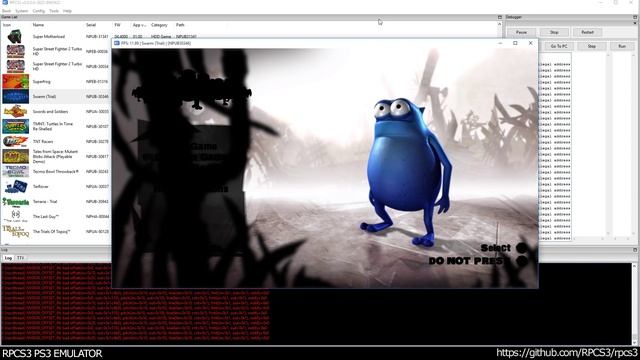Select the TNT Racers name text
This screenshot has height=360, width=640.
click(43, 141)
